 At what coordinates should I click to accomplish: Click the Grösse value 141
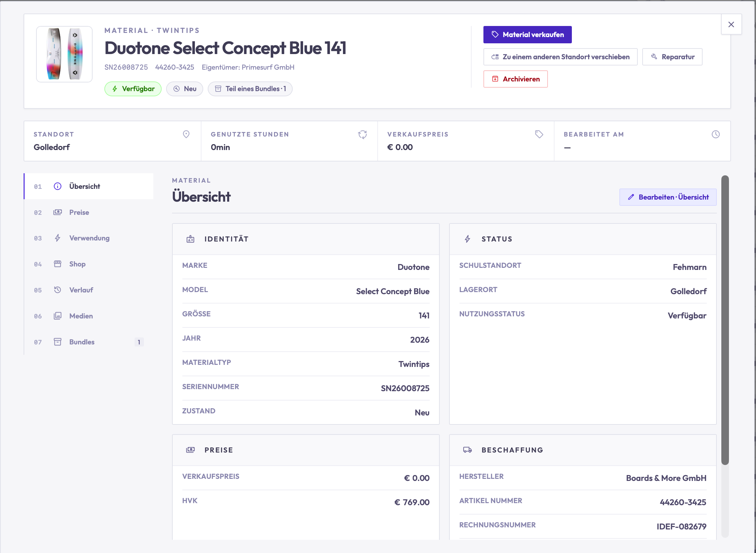pos(424,316)
